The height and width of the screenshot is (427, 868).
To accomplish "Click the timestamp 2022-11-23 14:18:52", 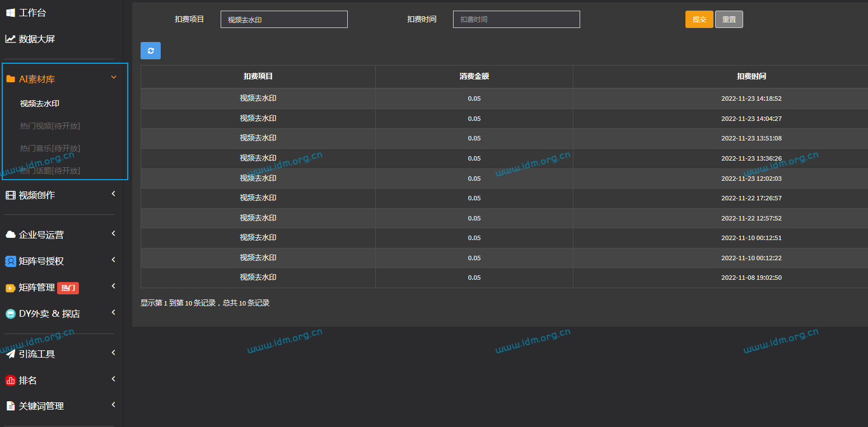I will [x=752, y=98].
